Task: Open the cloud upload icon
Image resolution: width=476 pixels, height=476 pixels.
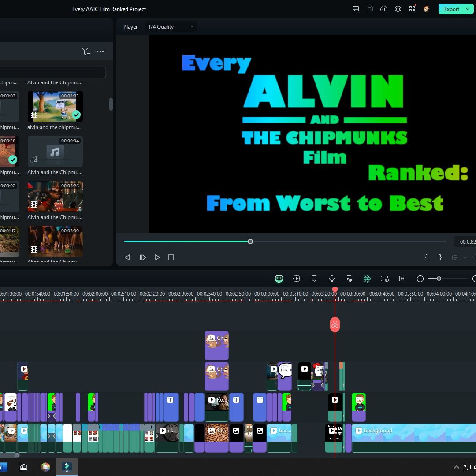Action: [384, 9]
